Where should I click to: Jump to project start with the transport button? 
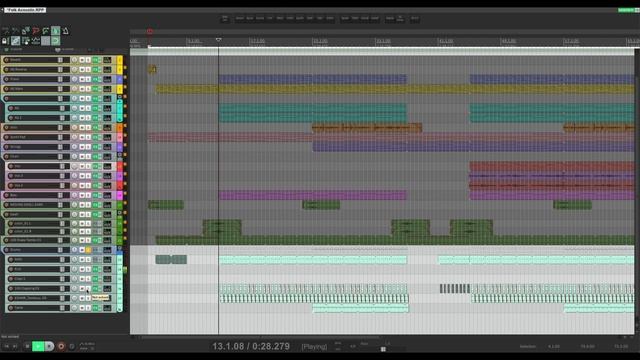(x=7, y=347)
